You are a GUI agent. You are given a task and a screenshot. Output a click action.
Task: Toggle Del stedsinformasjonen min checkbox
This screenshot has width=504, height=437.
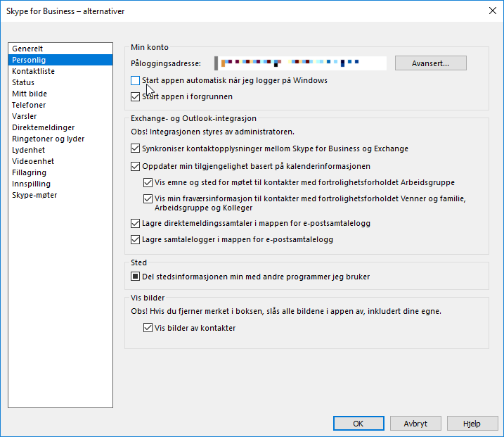pyautogui.click(x=136, y=277)
